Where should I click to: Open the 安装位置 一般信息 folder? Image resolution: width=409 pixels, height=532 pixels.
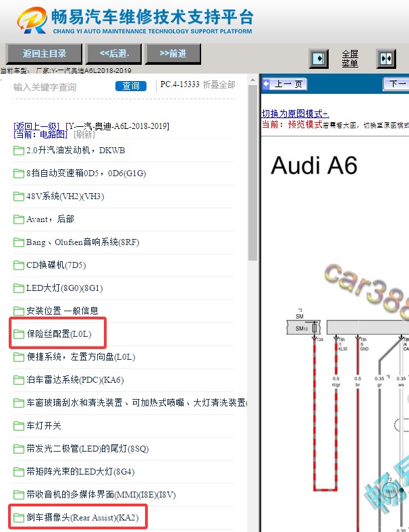[x=62, y=311]
